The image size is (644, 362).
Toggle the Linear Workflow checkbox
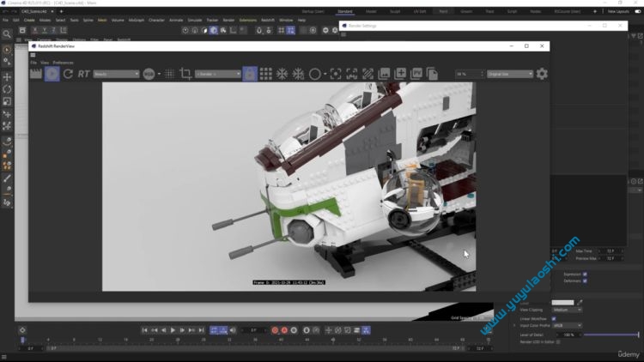[x=554, y=318]
